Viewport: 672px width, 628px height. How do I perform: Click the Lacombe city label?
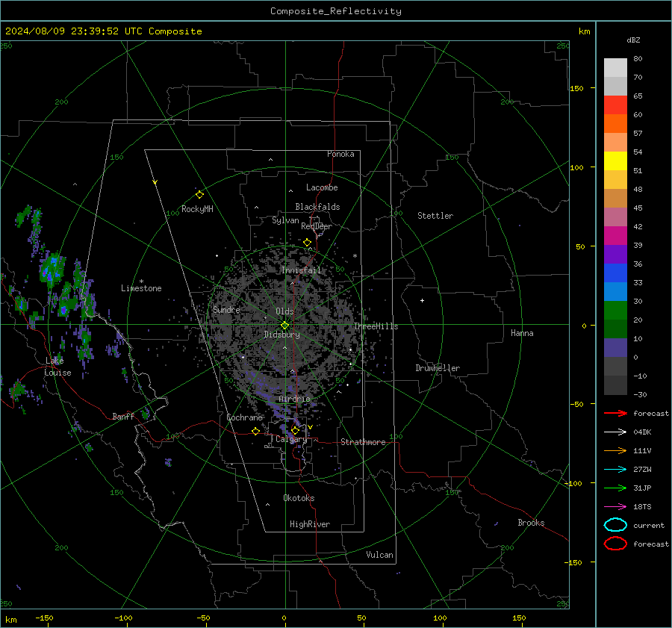coord(322,187)
